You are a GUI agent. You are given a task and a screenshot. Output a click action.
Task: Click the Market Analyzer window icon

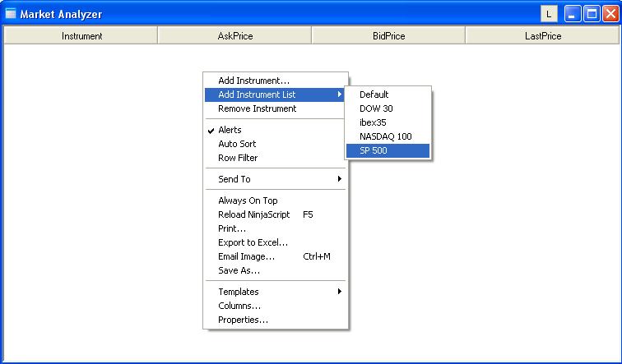[x=11, y=14]
